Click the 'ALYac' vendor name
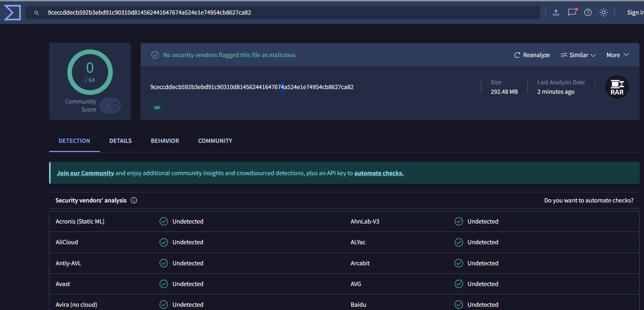The width and height of the screenshot is (644, 310). tap(358, 242)
